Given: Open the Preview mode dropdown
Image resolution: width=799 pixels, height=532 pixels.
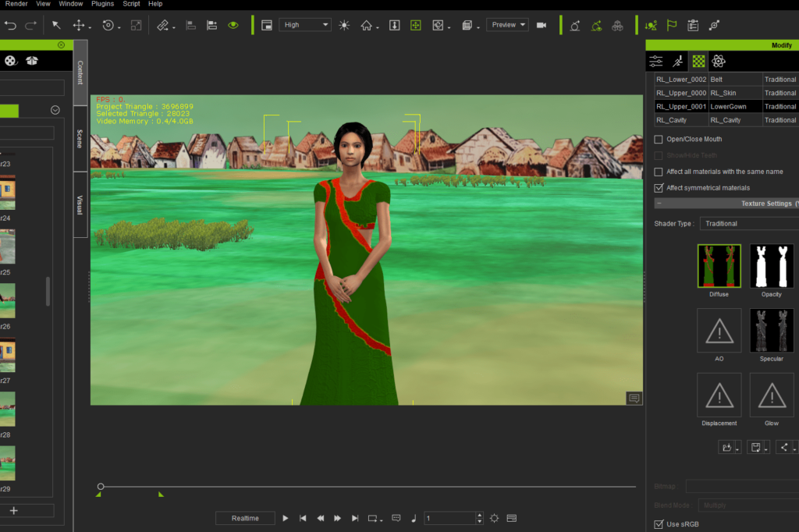Looking at the screenshot, I should [507, 24].
